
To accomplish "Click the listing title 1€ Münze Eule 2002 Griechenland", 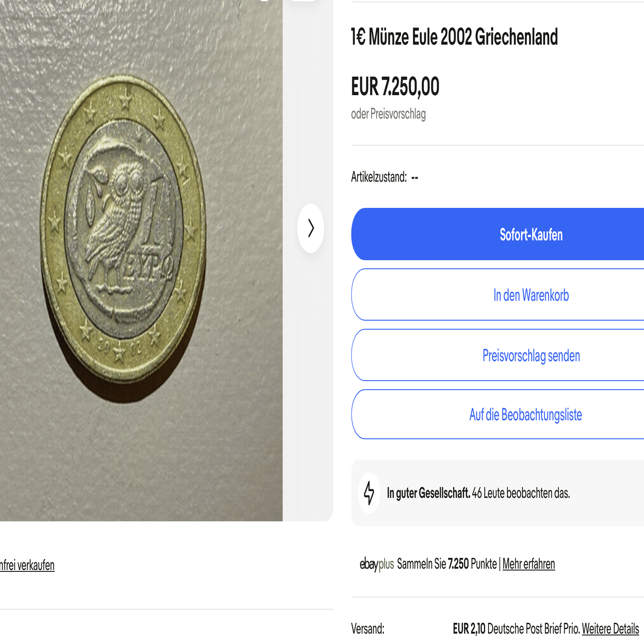I will pyautogui.click(x=455, y=37).
